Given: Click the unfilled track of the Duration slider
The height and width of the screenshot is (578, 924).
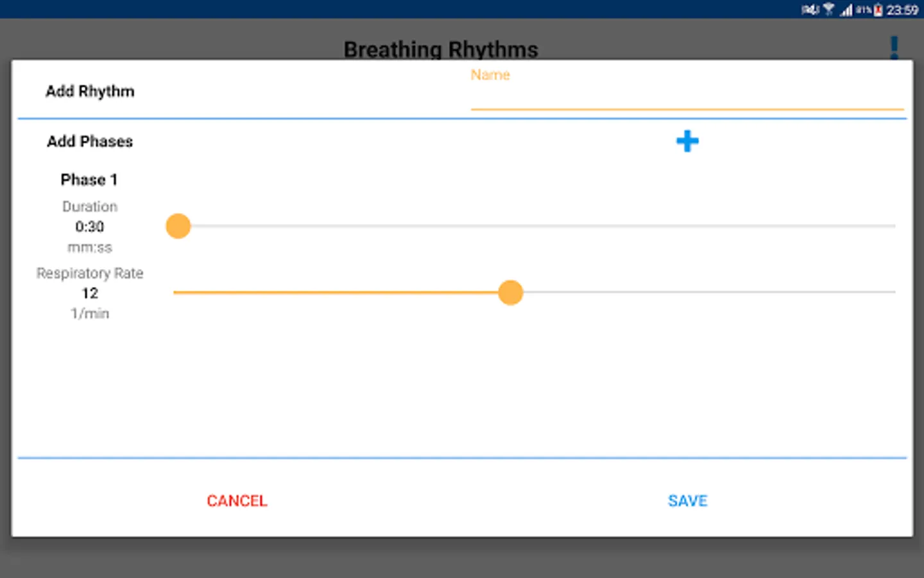Looking at the screenshot, I should pyautogui.click(x=543, y=226).
